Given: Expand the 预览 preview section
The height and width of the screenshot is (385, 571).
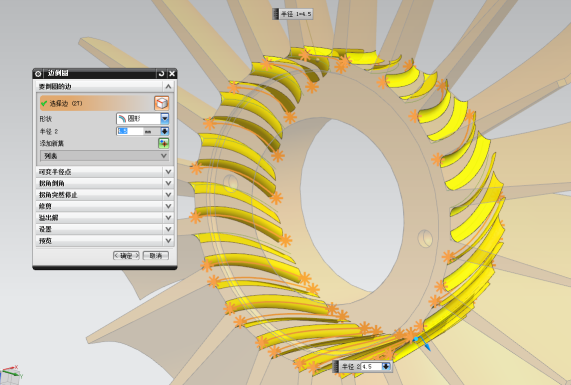Looking at the screenshot, I should 105,241.
